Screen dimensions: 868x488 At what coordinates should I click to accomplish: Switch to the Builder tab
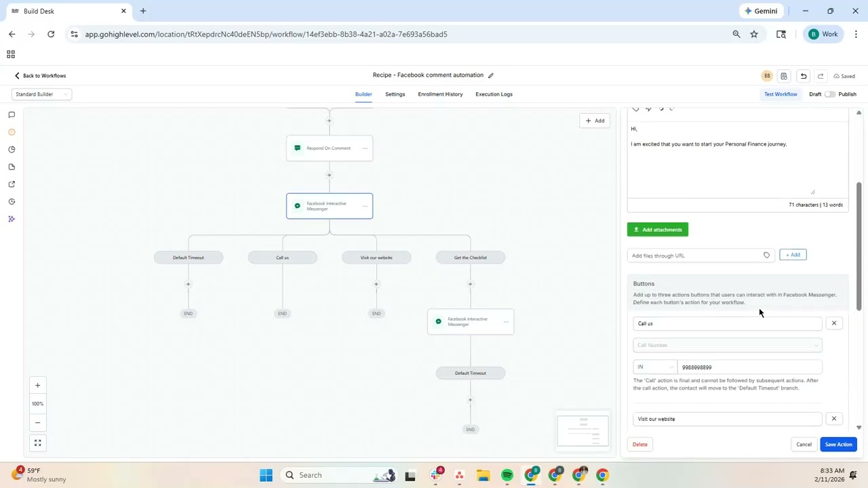[x=363, y=94]
